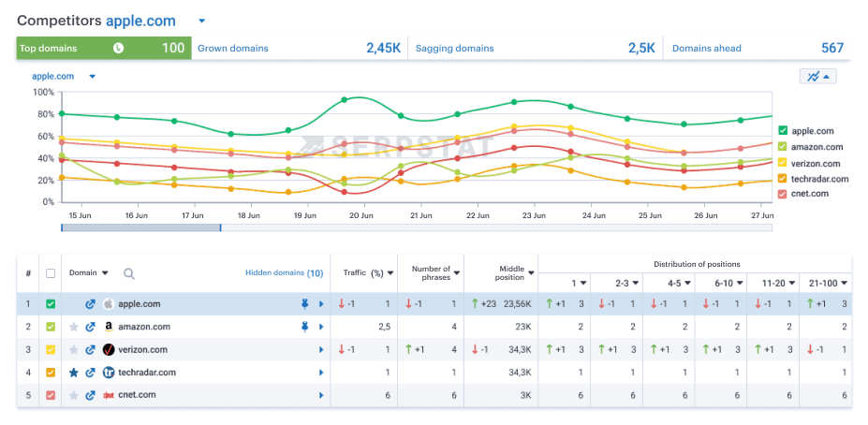Open the Number of phrases column dropdown
This screenshot has height=425, width=868.
457,272
